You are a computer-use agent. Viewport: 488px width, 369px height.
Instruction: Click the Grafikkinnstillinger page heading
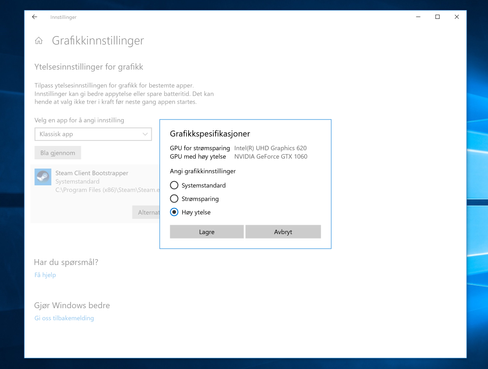(x=98, y=41)
